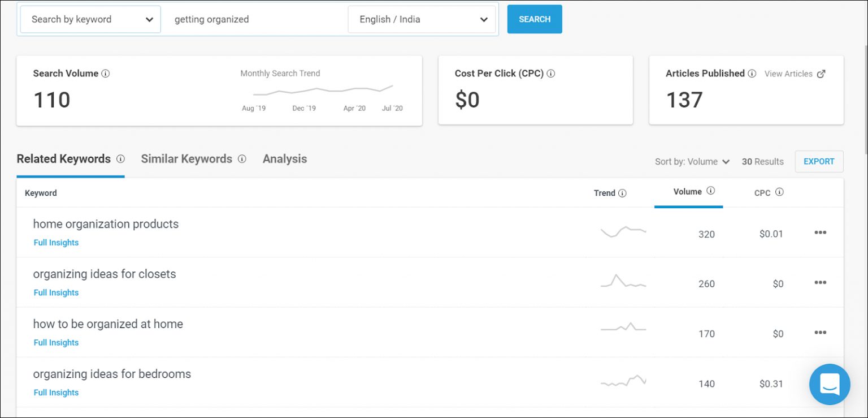Expand the Sort by: Volume dropdown
Image resolution: width=868 pixels, height=418 pixels.
pos(692,162)
